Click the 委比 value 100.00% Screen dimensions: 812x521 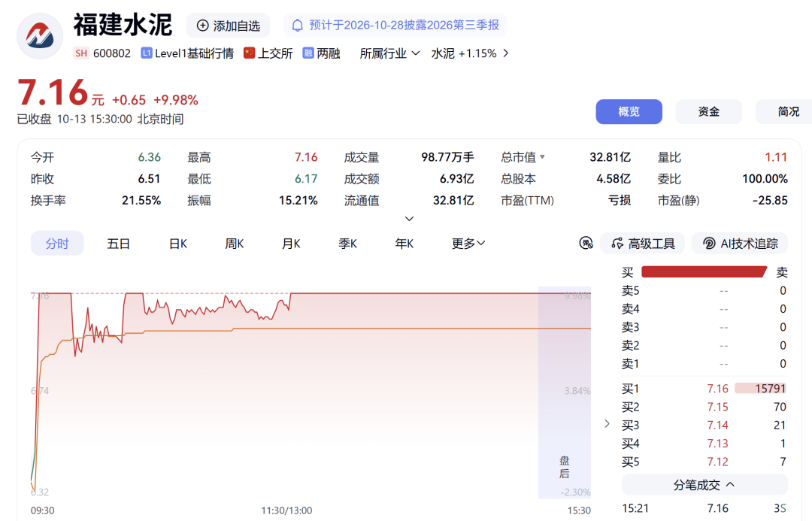(765, 179)
